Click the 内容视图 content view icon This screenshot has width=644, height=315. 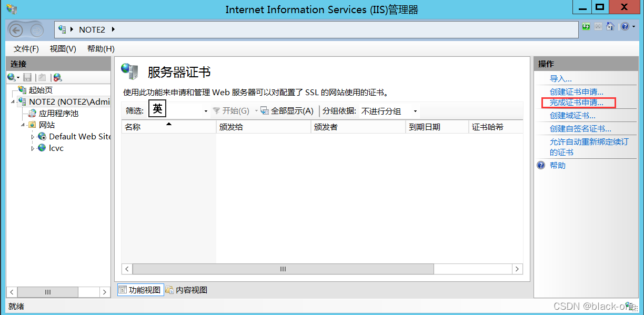[x=169, y=290]
